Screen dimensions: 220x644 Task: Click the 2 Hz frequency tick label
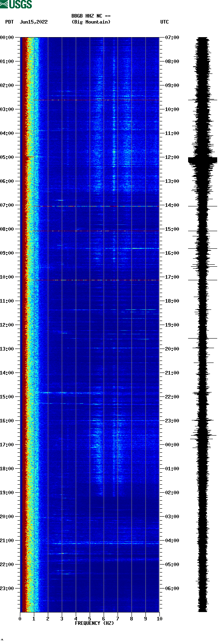pos(48,619)
